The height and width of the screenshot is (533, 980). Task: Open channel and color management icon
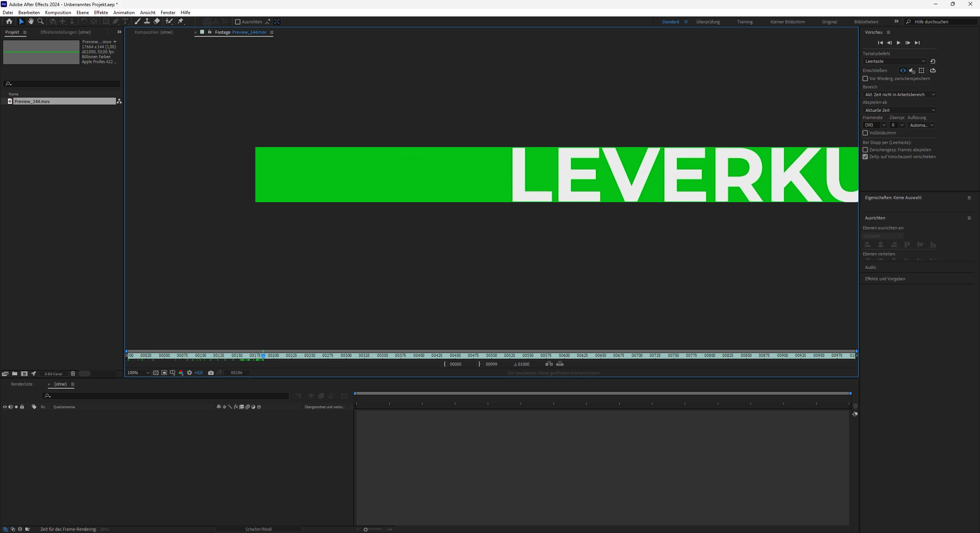[181, 373]
